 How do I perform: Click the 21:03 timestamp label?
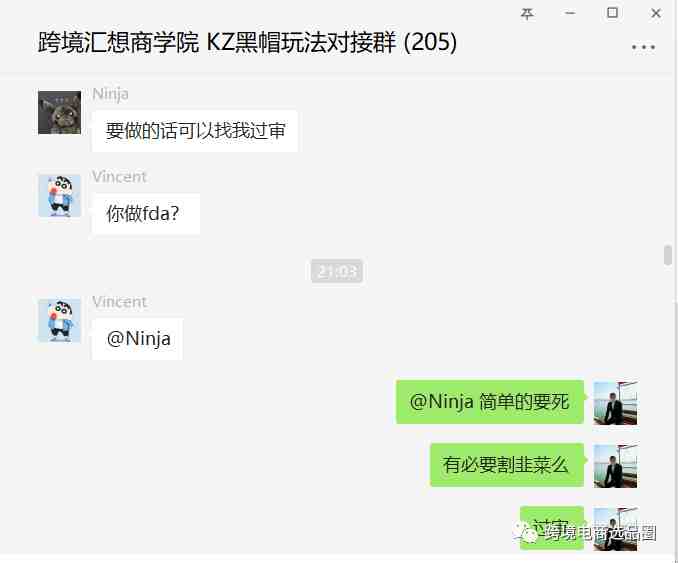click(x=337, y=271)
